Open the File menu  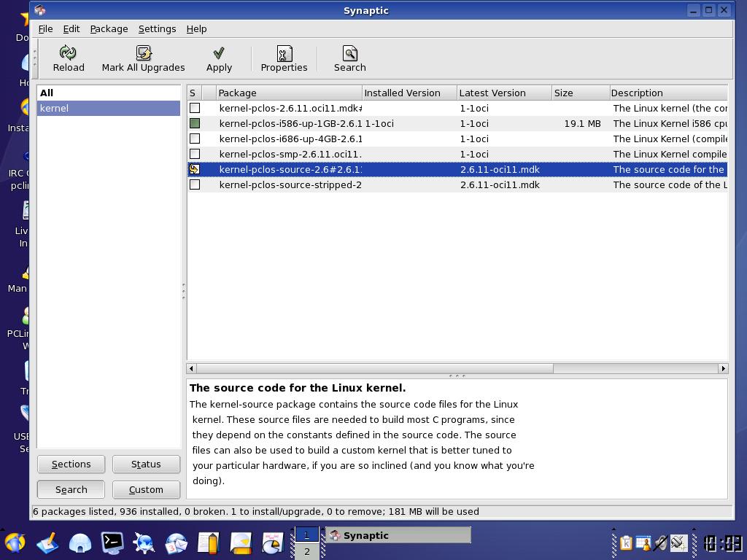45,29
